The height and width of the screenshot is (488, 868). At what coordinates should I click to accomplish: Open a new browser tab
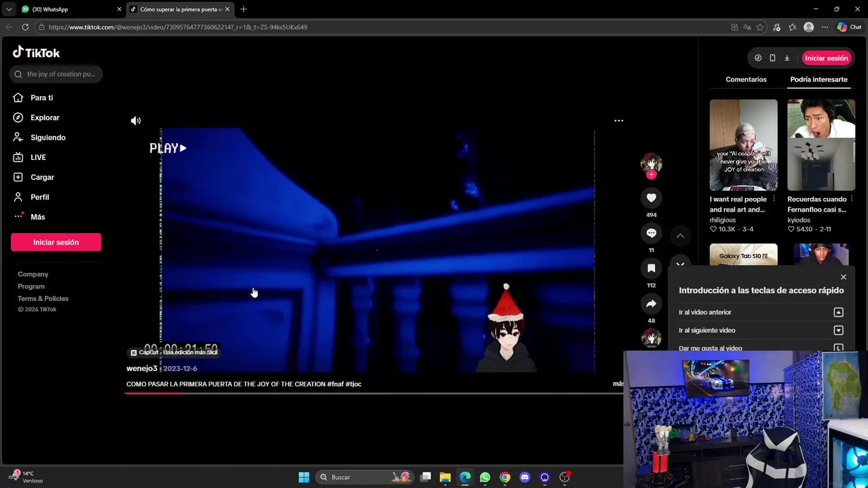point(243,9)
